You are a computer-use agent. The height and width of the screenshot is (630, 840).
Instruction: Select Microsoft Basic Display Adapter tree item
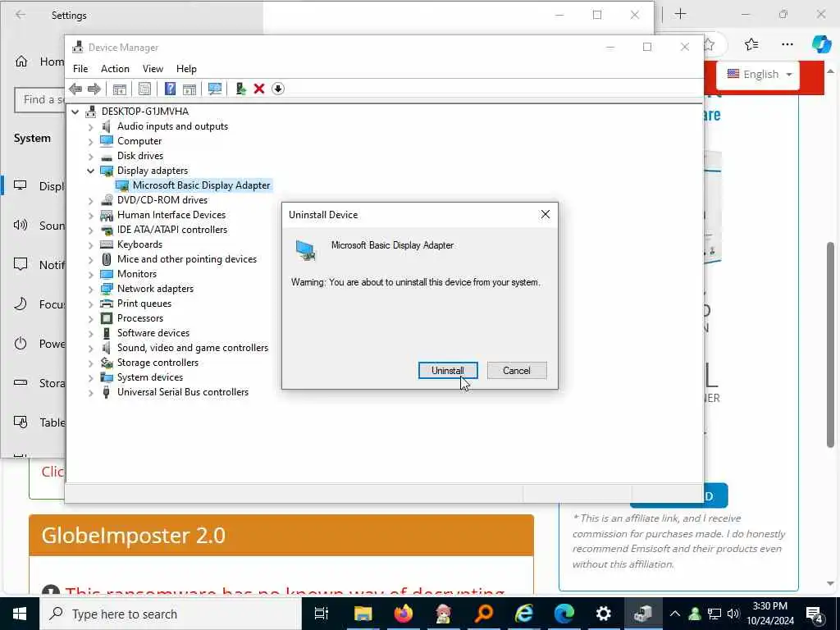click(x=202, y=185)
